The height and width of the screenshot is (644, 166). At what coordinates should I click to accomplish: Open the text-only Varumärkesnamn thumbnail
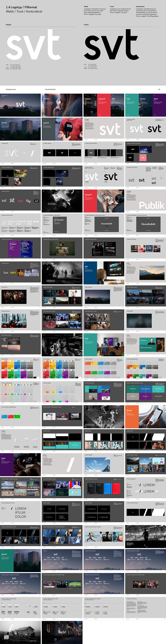pos(146,609)
